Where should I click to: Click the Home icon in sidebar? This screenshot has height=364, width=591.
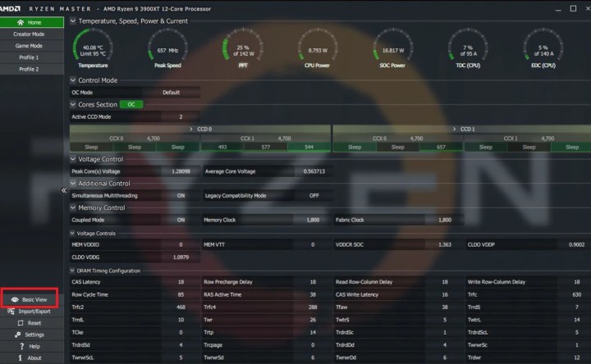coord(21,23)
